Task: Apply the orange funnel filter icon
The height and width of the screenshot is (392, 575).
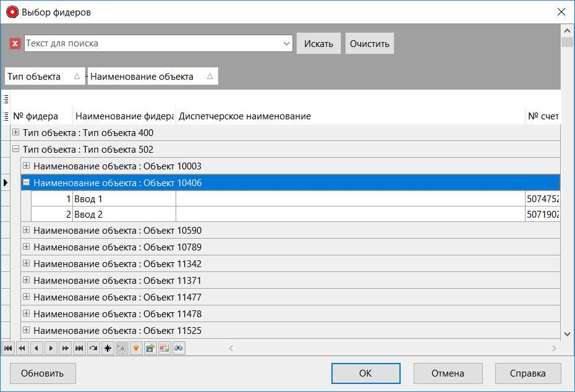Action: click(x=135, y=348)
